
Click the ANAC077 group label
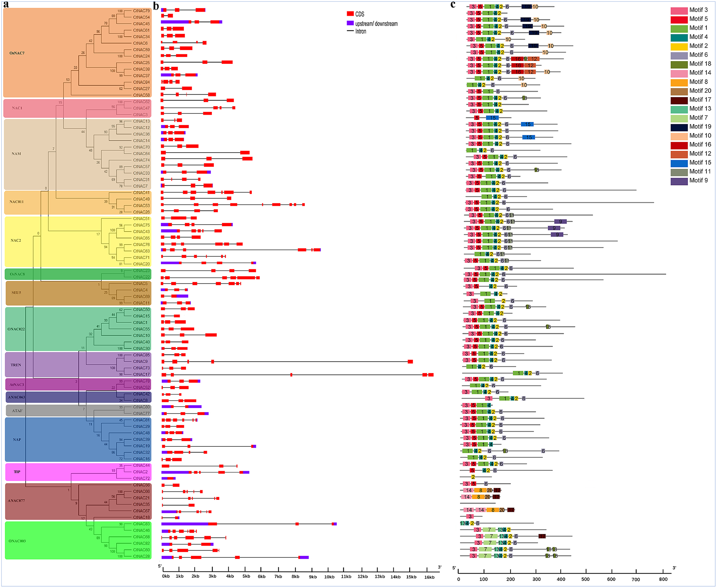16,501
